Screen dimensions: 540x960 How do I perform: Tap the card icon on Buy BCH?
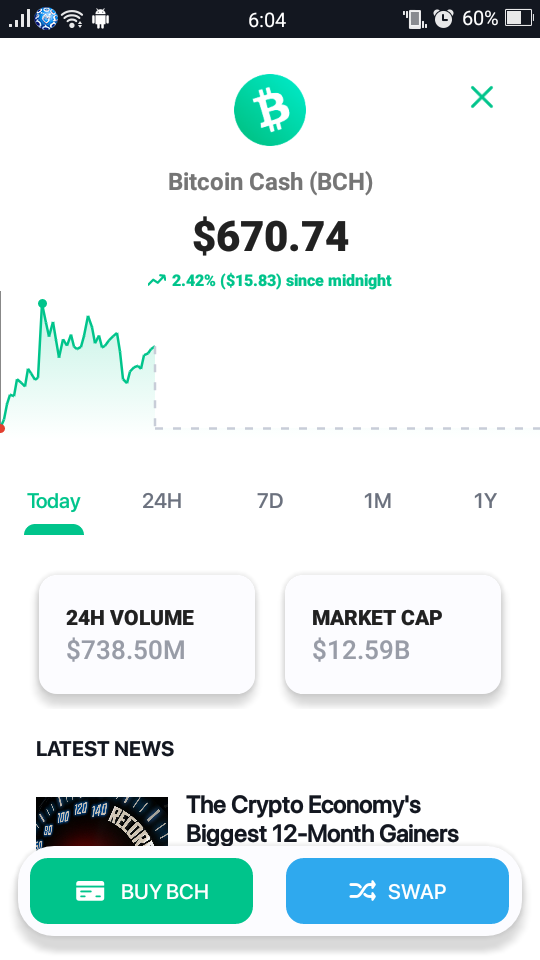[x=90, y=891]
